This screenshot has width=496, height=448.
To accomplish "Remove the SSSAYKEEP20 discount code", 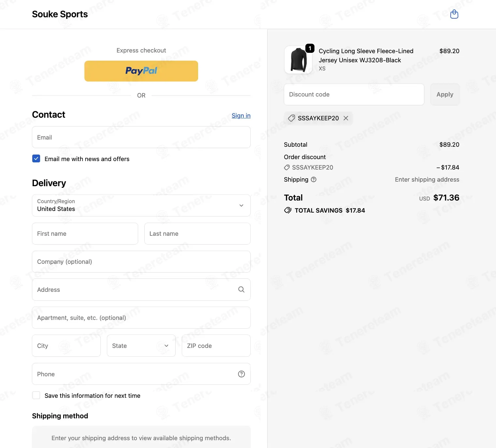I will (346, 118).
